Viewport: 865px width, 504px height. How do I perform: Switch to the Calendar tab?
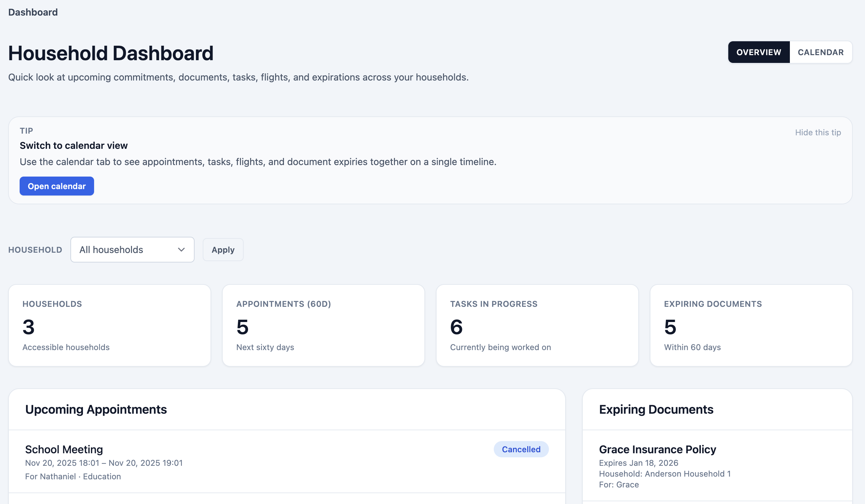click(821, 52)
